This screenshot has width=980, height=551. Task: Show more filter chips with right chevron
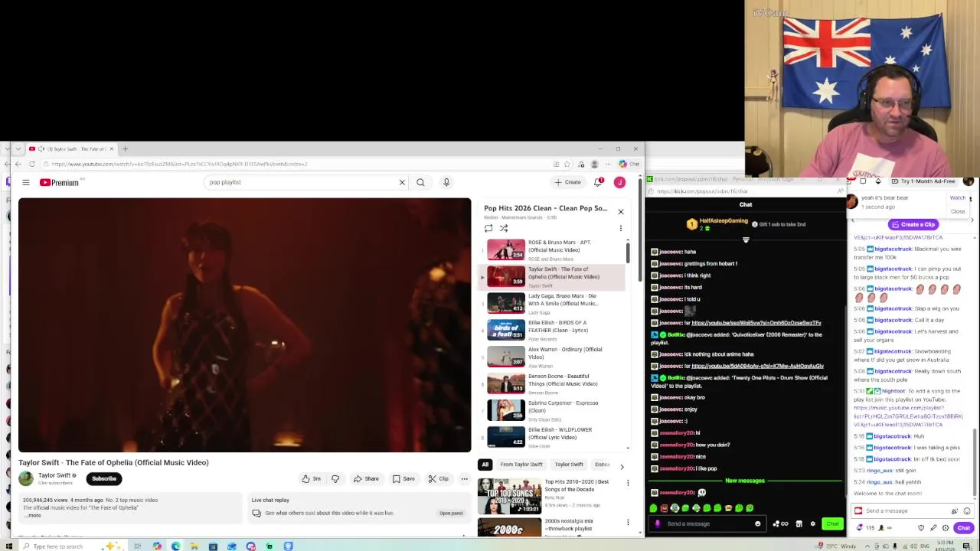pos(622,465)
